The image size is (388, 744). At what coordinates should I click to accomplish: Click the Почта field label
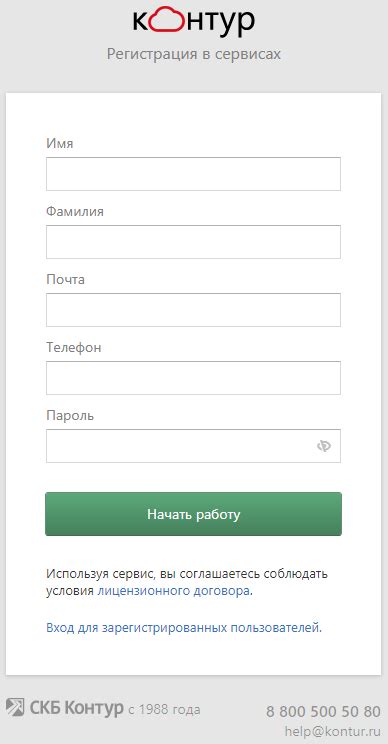pyautogui.click(x=65, y=279)
